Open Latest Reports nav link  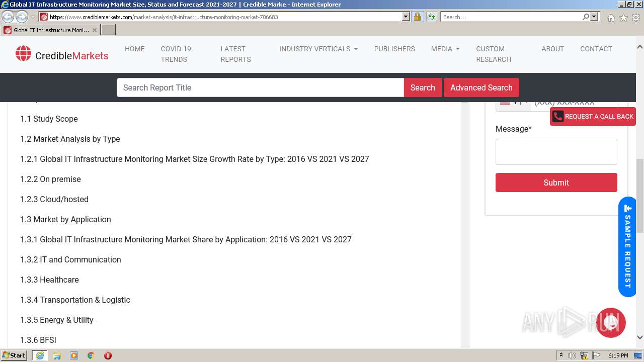click(235, 54)
